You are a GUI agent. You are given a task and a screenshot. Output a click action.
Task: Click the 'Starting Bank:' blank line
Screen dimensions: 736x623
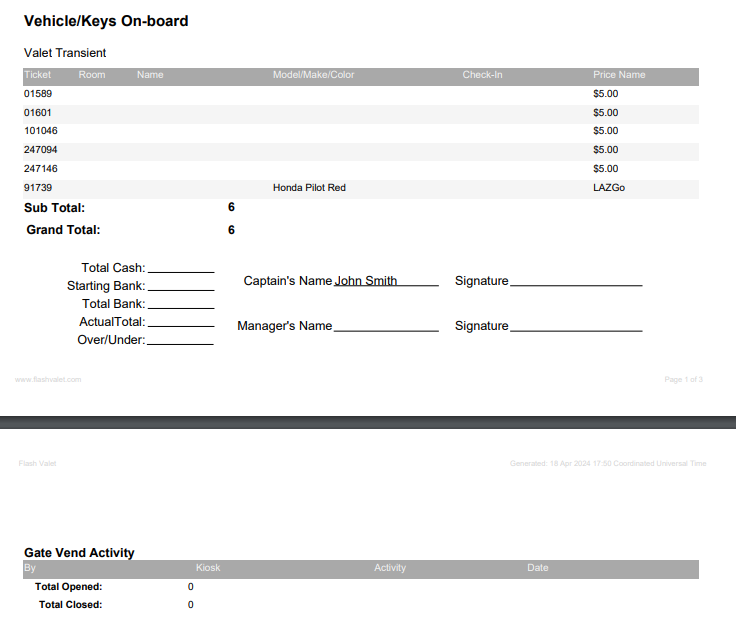click(x=181, y=288)
